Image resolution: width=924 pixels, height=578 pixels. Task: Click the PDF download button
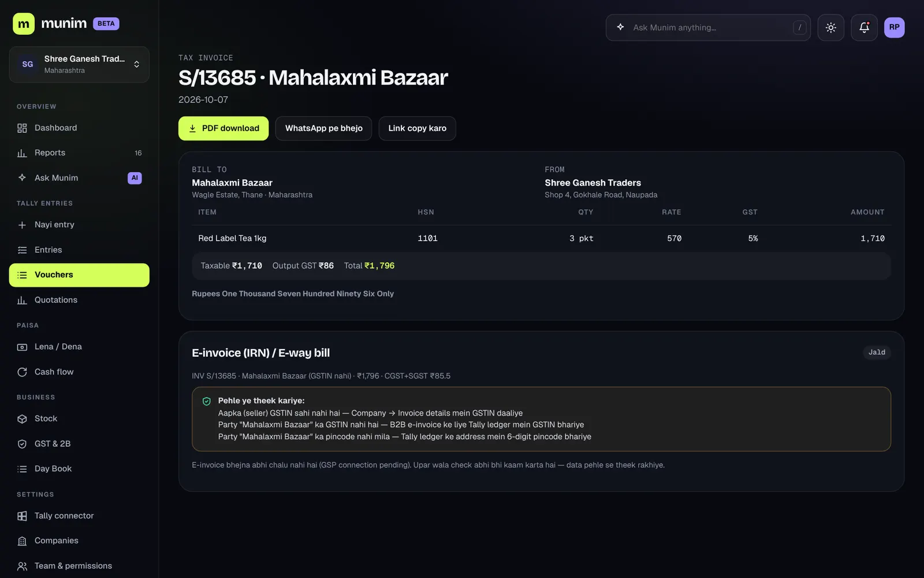[x=223, y=128]
